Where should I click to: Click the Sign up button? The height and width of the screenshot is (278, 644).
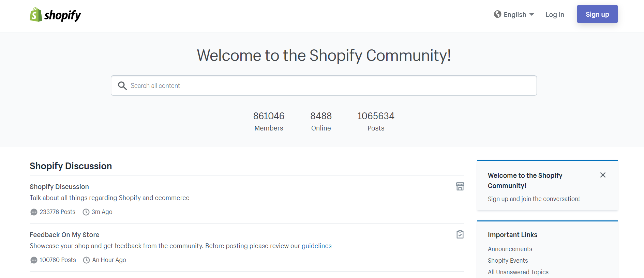[x=597, y=14]
